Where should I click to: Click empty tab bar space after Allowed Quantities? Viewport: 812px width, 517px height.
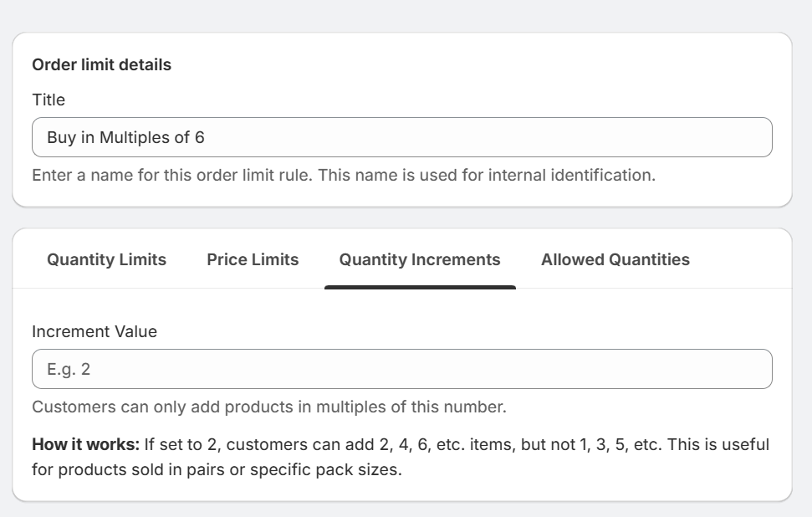pyautogui.click(x=740, y=259)
